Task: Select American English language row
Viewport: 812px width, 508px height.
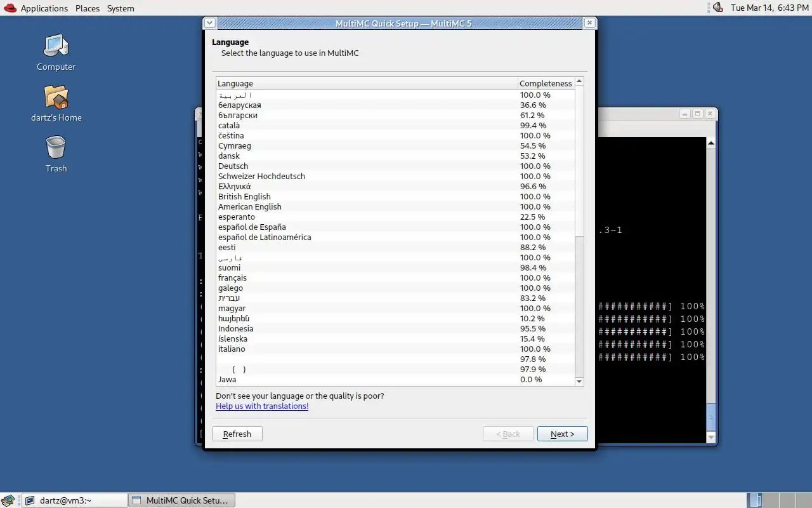Action: tap(395, 206)
